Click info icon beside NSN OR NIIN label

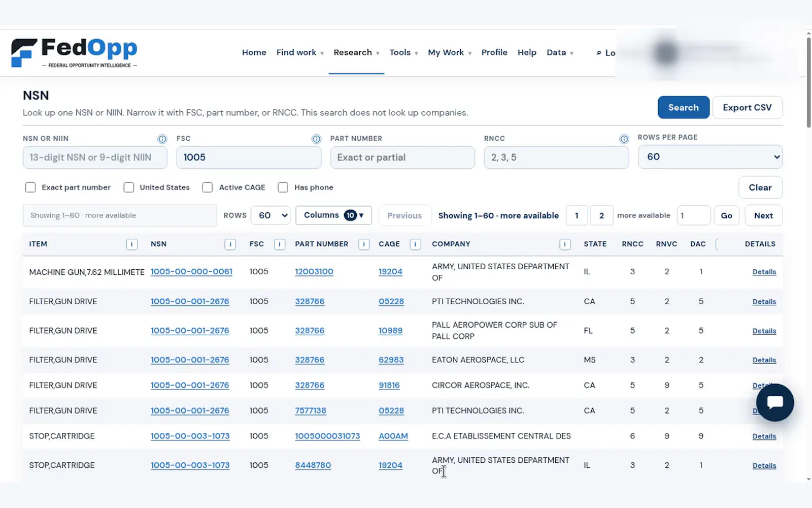[162, 139]
